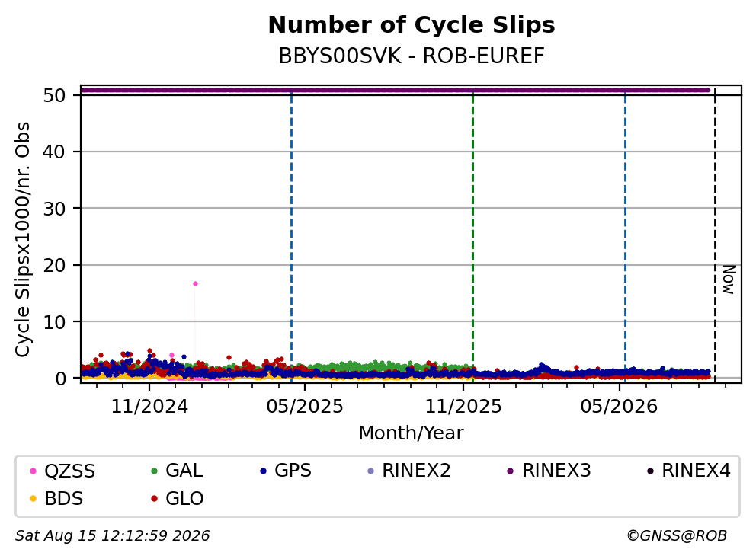Click the y-axis value 0
Image resolution: width=756 pixels, height=559 pixels.
pos(60,379)
